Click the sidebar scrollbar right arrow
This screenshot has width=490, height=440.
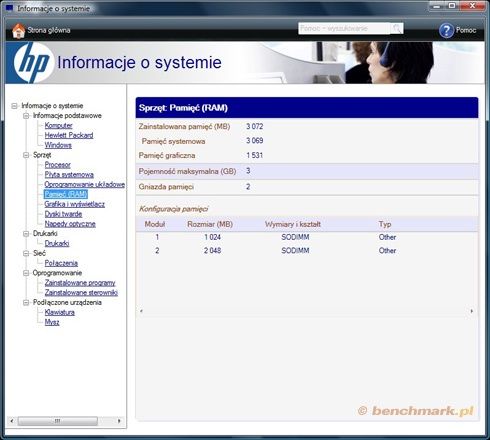click(x=119, y=421)
